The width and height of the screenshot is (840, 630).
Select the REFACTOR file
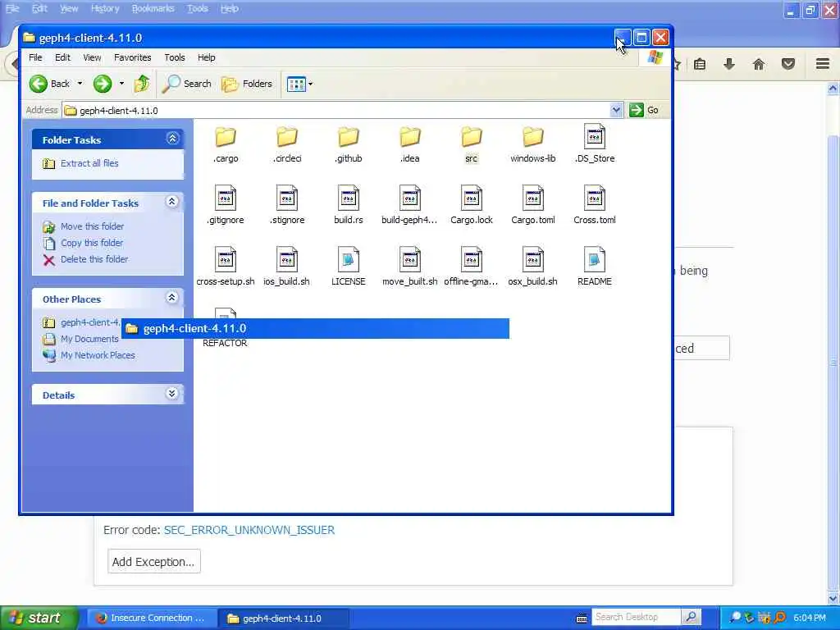click(225, 343)
